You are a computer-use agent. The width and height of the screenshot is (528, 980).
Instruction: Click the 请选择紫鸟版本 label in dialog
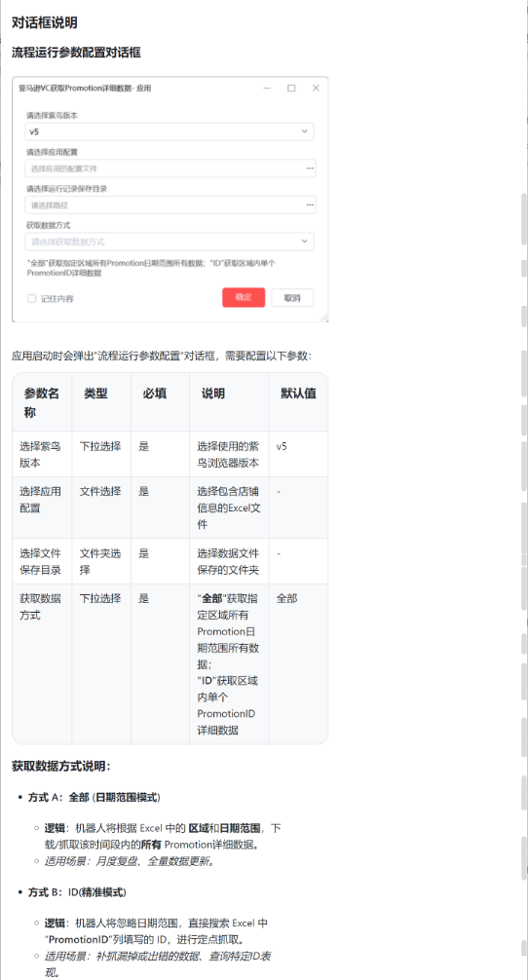pyautogui.click(x=52, y=116)
